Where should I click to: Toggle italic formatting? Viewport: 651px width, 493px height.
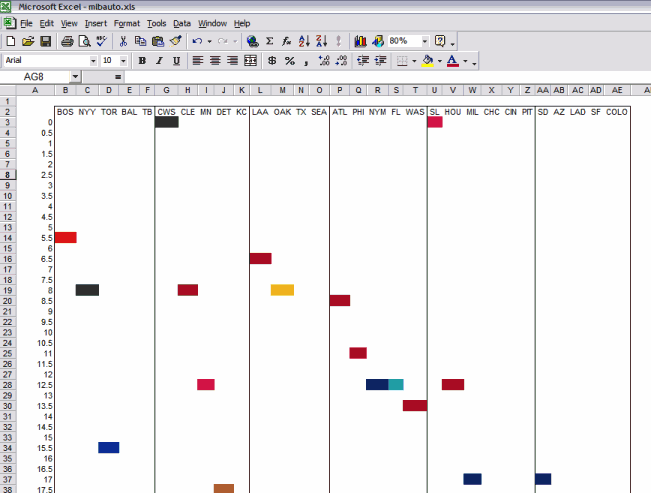pos(159,61)
